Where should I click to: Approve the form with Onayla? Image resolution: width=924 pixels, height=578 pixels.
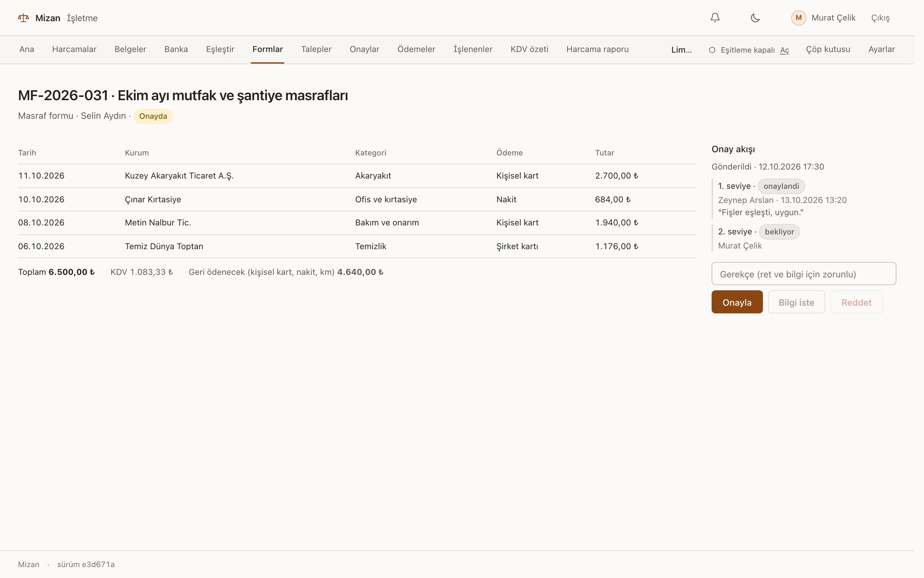coord(737,302)
